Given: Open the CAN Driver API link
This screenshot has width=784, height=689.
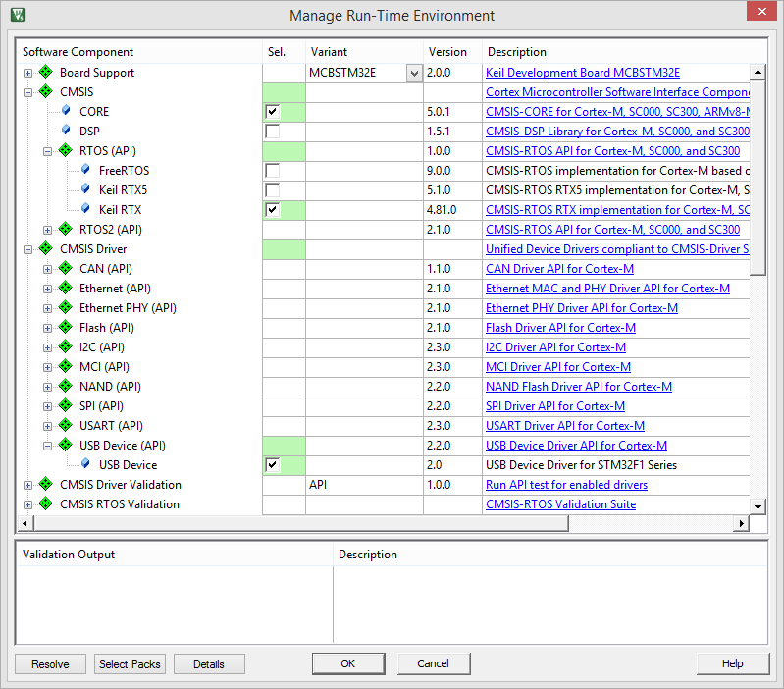Looking at the screenshot, I should (x=559, y=269).
